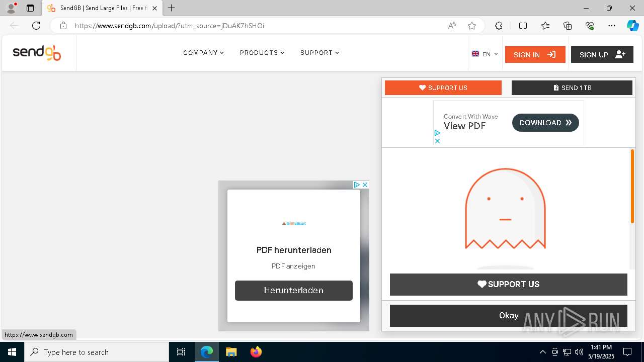Open the SendGB logo home link
Screen dimensions: 644x362
coord(37,53)
